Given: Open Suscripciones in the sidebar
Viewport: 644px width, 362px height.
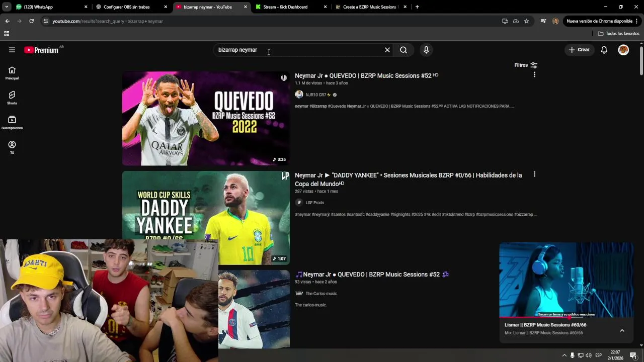Looking at the screenshot, I should pyautogui.click(x=12, y=123).
